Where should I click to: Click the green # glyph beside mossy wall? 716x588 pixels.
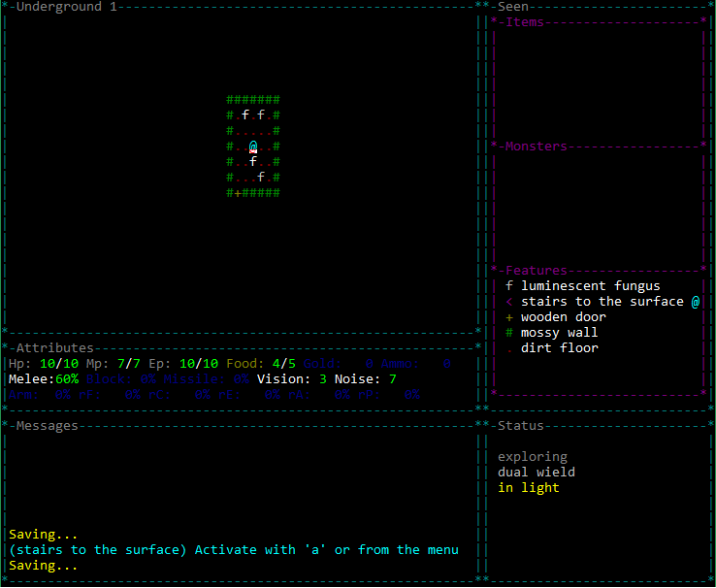coord(509,333)
